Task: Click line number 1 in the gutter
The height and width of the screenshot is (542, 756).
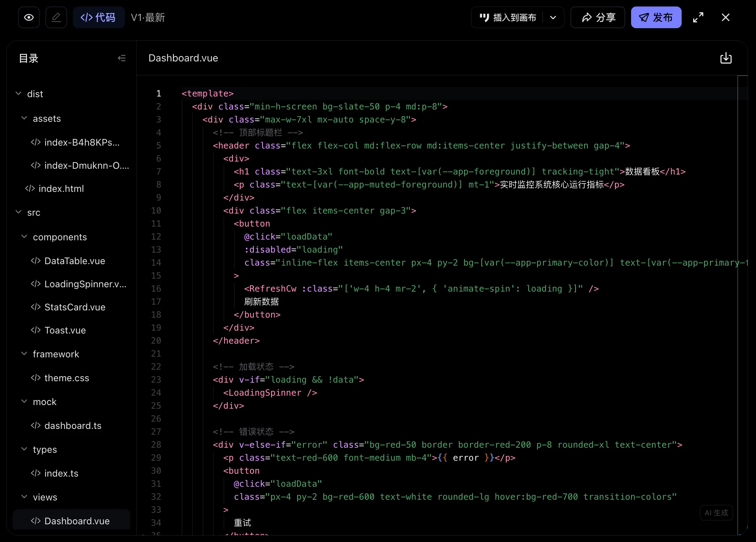Action: click(x=158, y=94)
